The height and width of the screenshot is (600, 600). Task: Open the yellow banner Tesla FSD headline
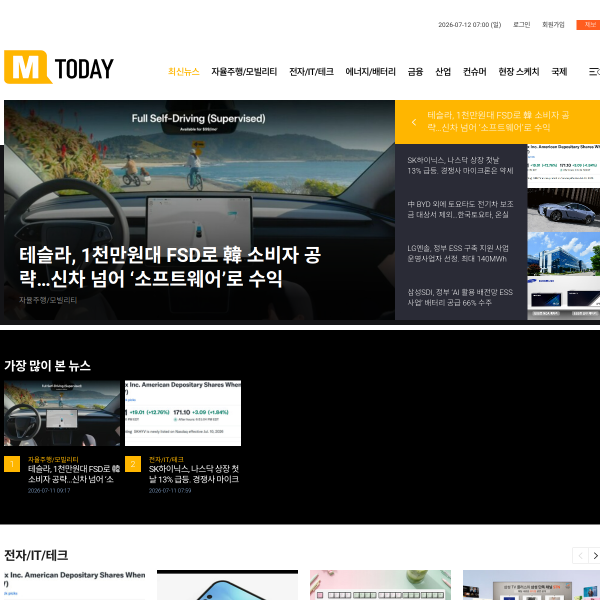[498, 121]
